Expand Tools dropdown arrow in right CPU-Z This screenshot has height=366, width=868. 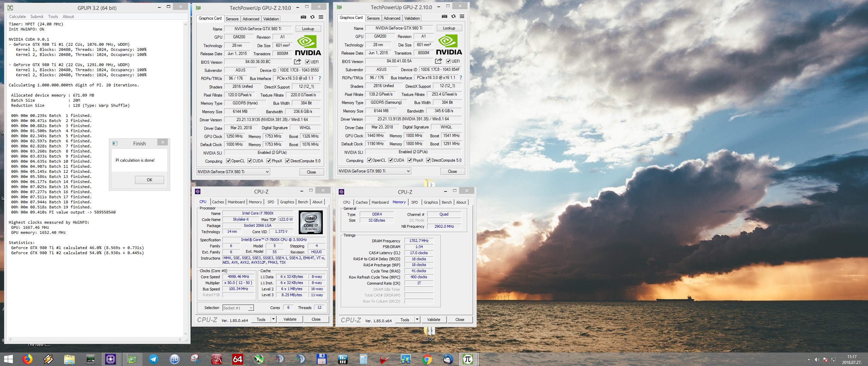[x=417, y=320]
